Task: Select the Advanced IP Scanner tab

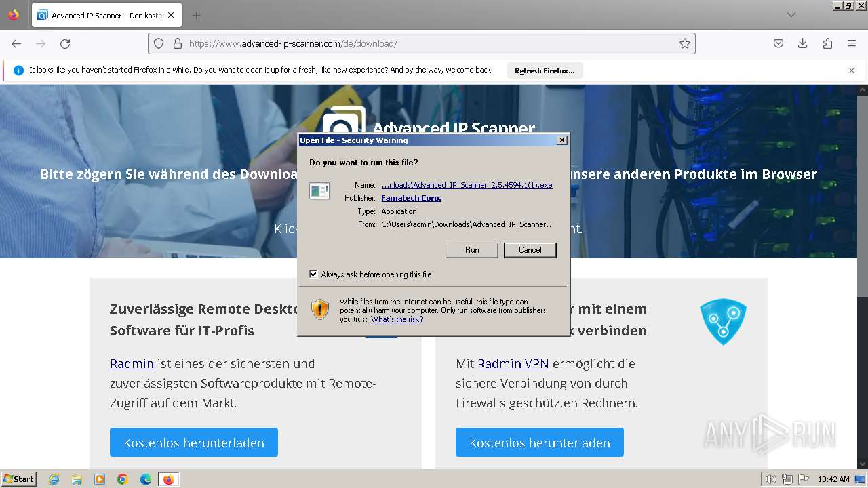Action: (x=106, y=15)
